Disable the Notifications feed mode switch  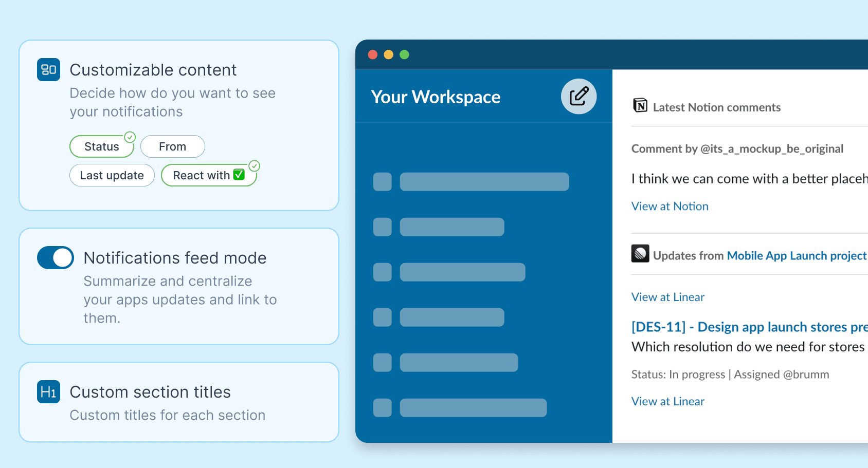(56, 258)
